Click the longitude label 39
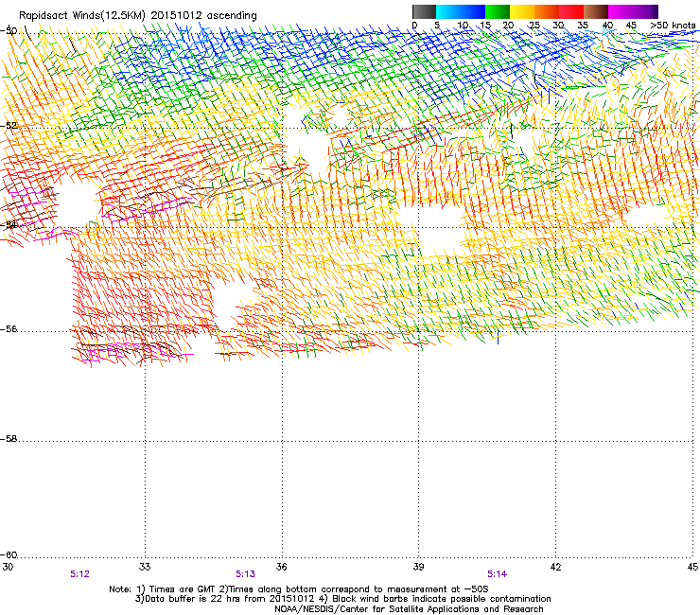700x615 pixels. pyautogui.click(x=418, y=567)
